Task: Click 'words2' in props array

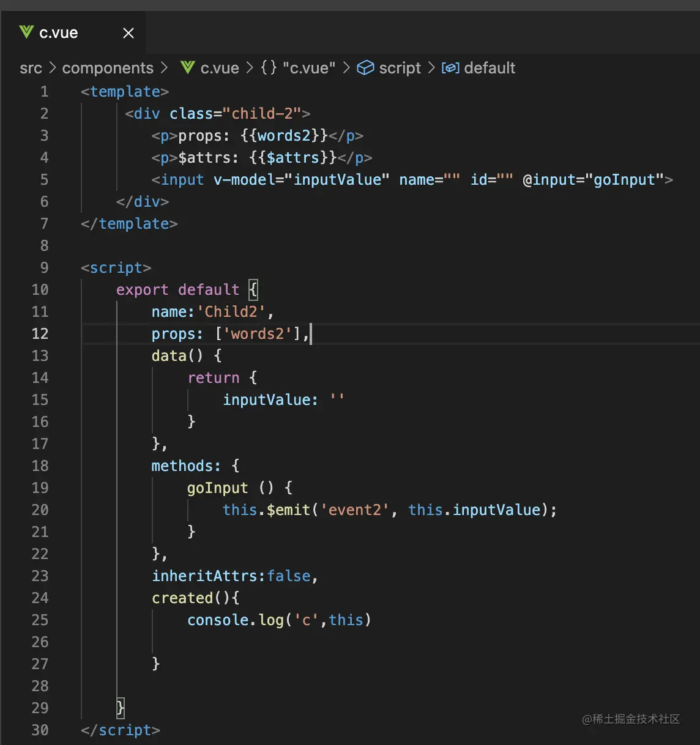Action: pos(258,334)
